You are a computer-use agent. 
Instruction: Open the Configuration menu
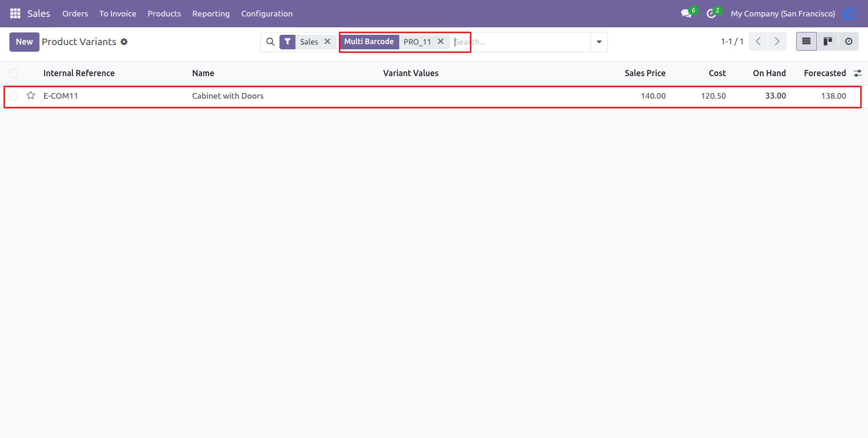tap(267, 14)
